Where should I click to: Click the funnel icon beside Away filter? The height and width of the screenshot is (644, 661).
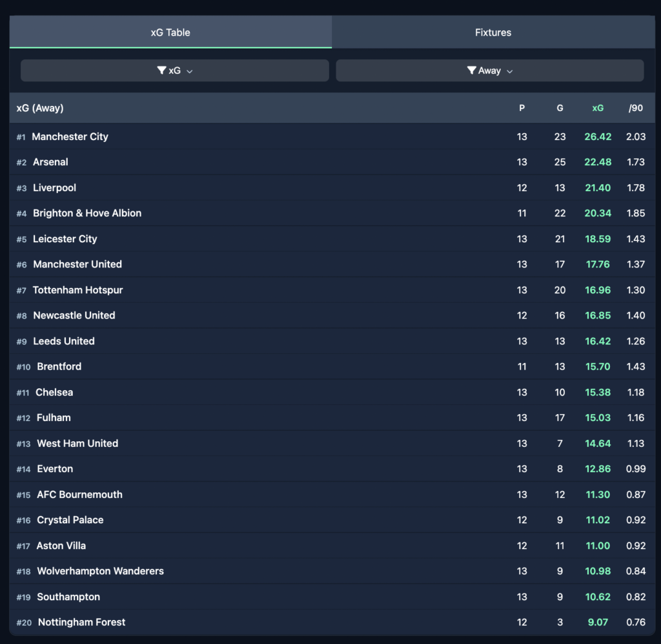[x=472, y=70]
